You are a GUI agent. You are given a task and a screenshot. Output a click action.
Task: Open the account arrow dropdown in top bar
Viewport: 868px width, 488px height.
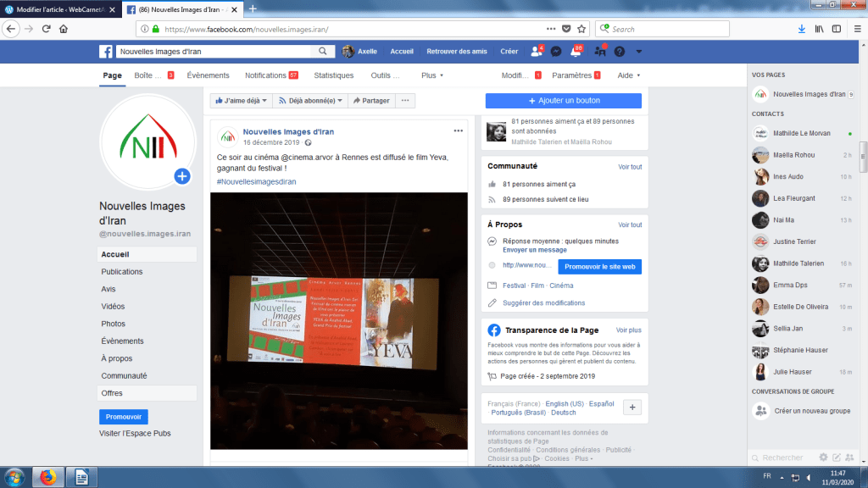(638, 51)
